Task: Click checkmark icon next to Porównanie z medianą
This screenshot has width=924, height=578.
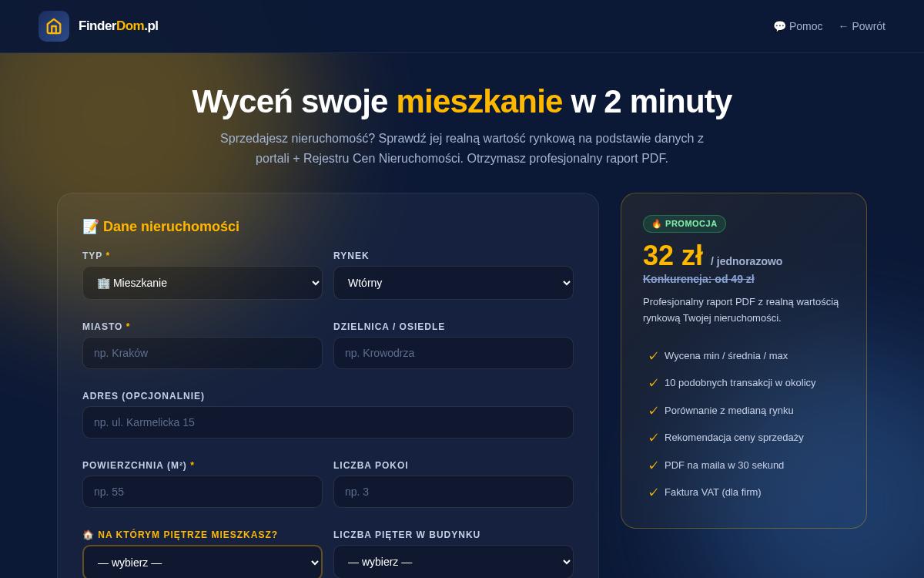Action: click(654, 411)
